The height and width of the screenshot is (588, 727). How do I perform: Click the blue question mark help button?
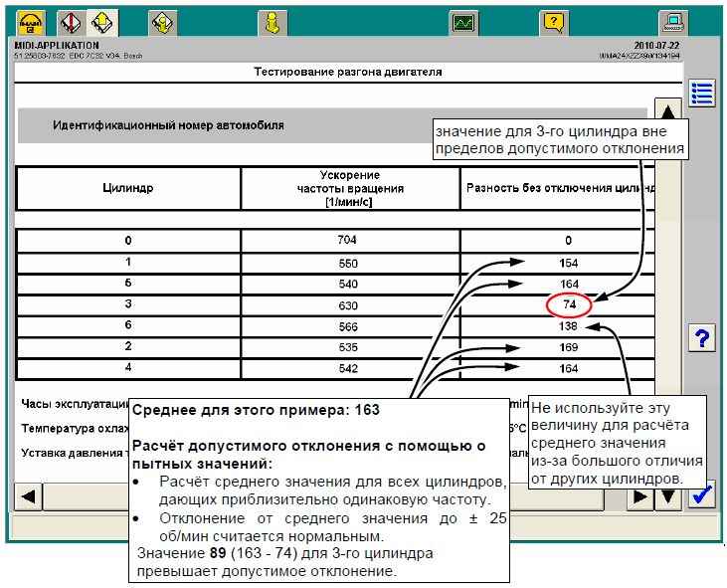702,338
